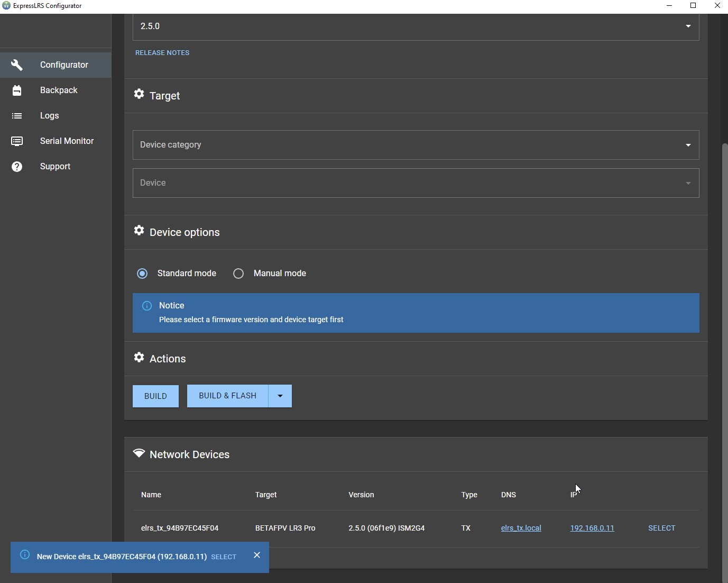
Task: Click the vertical scrollbar thumb
Action: 725,362
